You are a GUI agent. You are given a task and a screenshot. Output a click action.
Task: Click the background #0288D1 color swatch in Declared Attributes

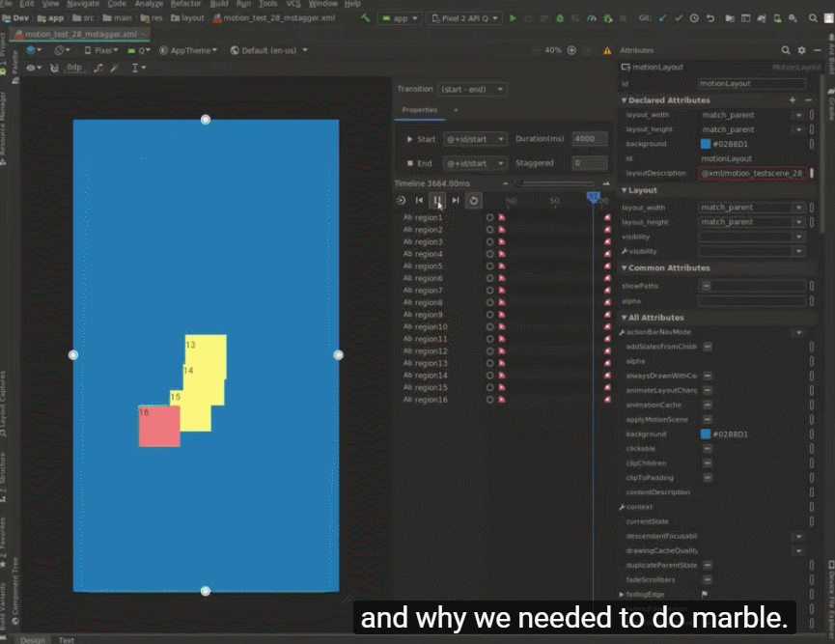(x=706, y=144)
